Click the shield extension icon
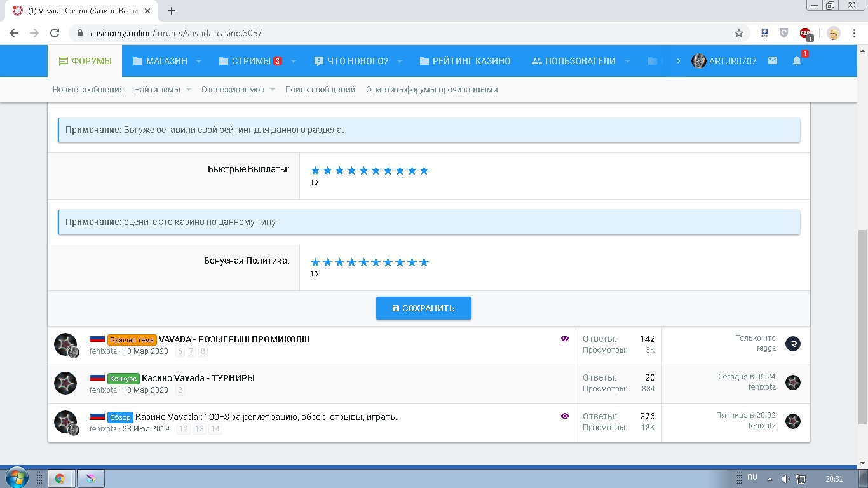Viewport: 868px width, 488px height. [784, 33]
